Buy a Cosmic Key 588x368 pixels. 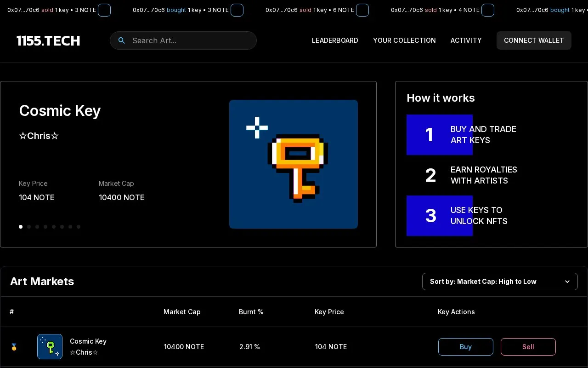point(466,347)
